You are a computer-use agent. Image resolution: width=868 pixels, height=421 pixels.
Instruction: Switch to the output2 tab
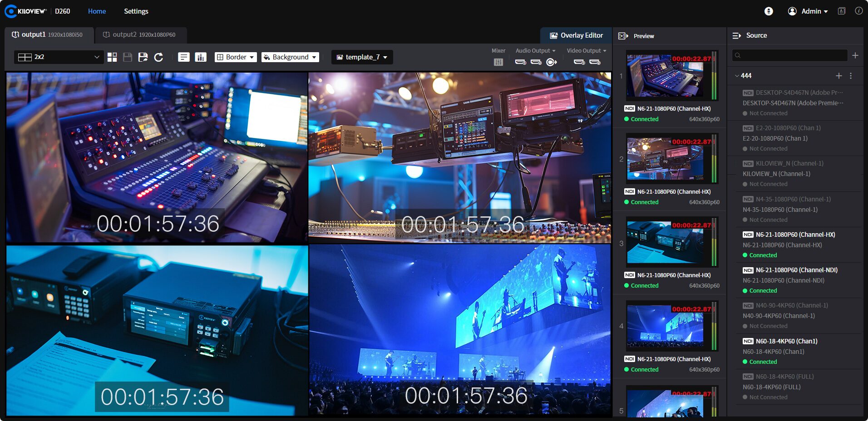tap(140, 35)
